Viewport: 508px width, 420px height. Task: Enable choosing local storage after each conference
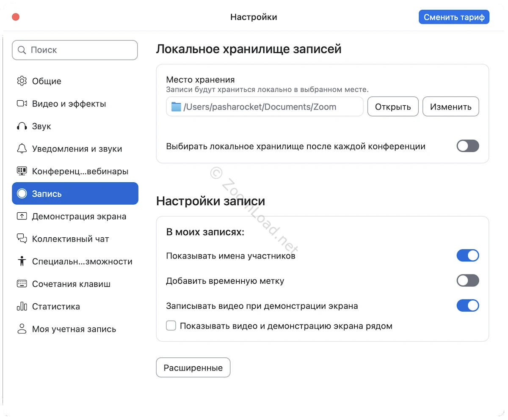[x=467, y=146]
